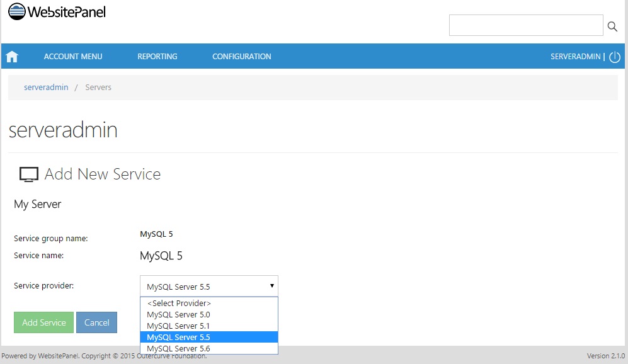The width and height of the screenshot is (628, 364).
Task: Click the Service provider label
Action: pos(43,285)
